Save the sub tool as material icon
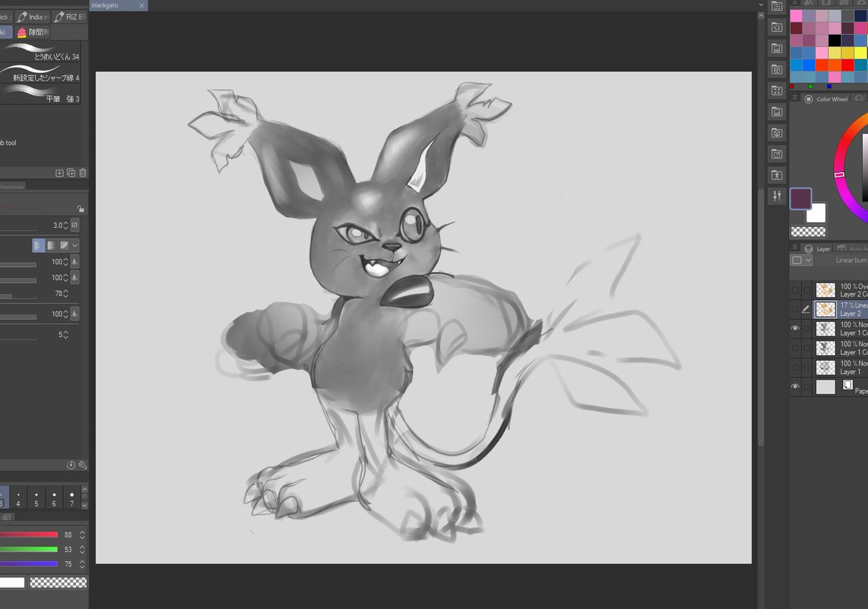 59,173
